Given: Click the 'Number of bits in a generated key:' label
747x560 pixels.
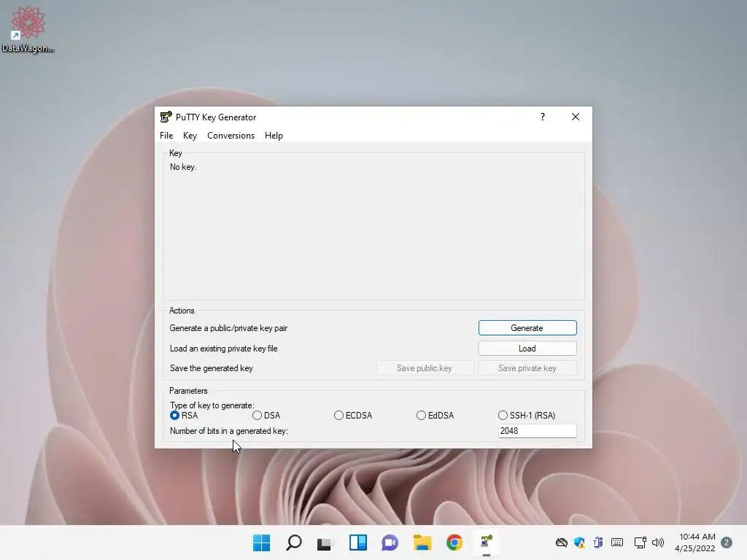Looking at the screenshot, I should coord(228,431).
